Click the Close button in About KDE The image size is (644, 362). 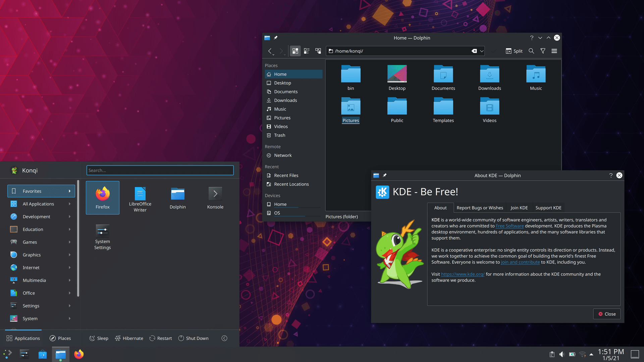pyautogui.click(x=607, y=314)
